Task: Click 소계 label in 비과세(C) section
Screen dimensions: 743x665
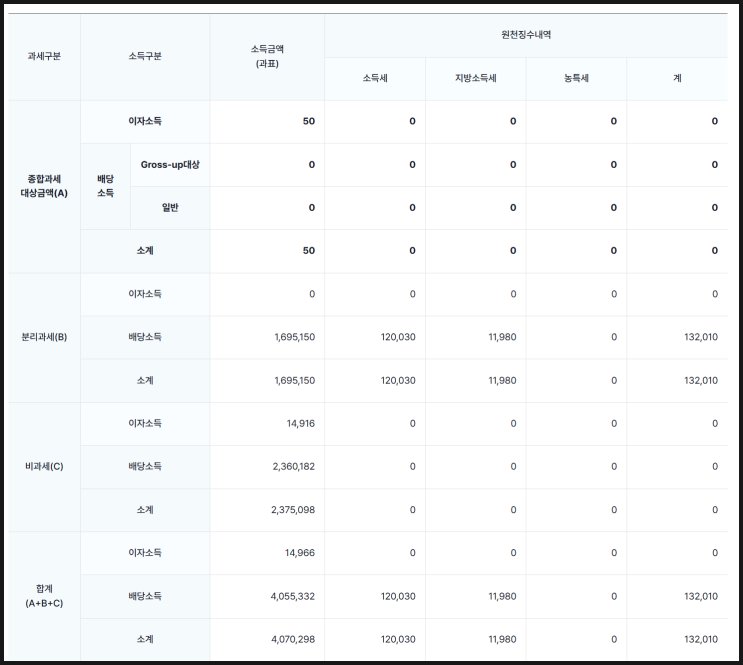Action: click(x=145, y=510)
